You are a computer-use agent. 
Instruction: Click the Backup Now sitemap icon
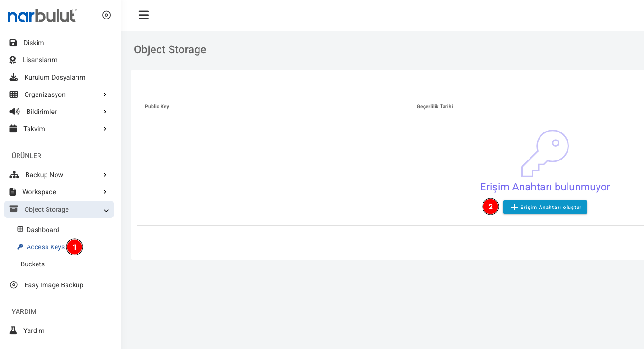[x=14, y=175]
